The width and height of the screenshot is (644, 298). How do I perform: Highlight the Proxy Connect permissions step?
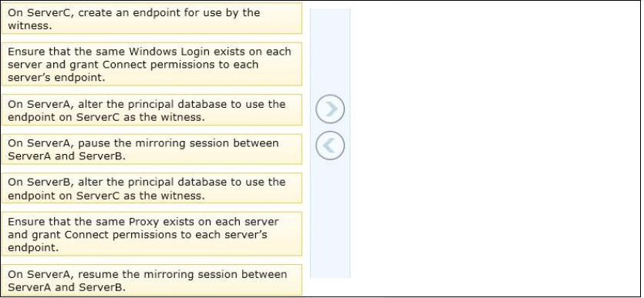[x=152, y=234]
